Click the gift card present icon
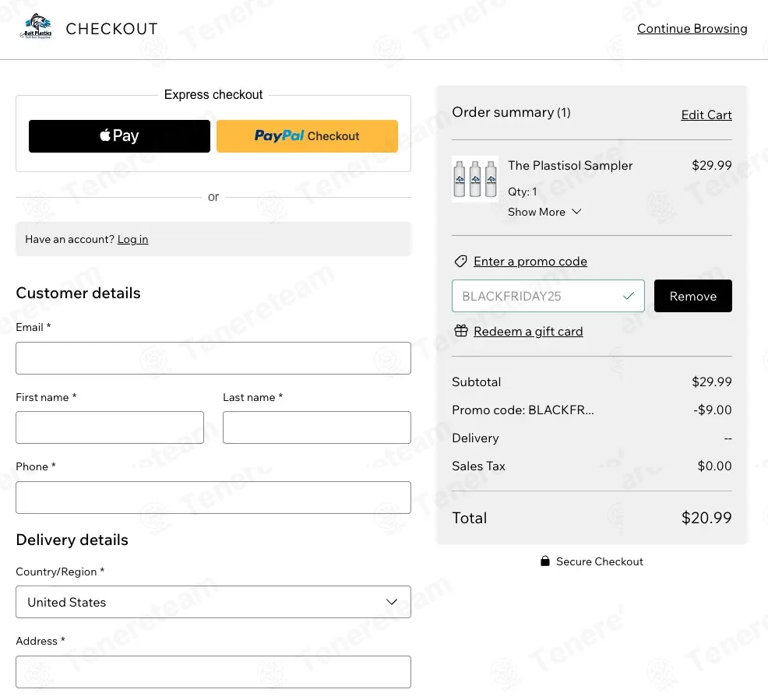 (460, 331)
